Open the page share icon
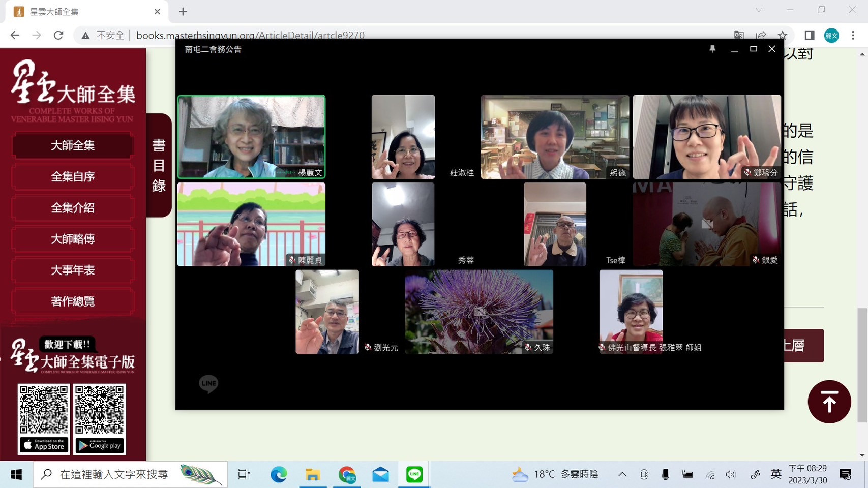This screenshot has width=868, height=488. click(761, 35)
